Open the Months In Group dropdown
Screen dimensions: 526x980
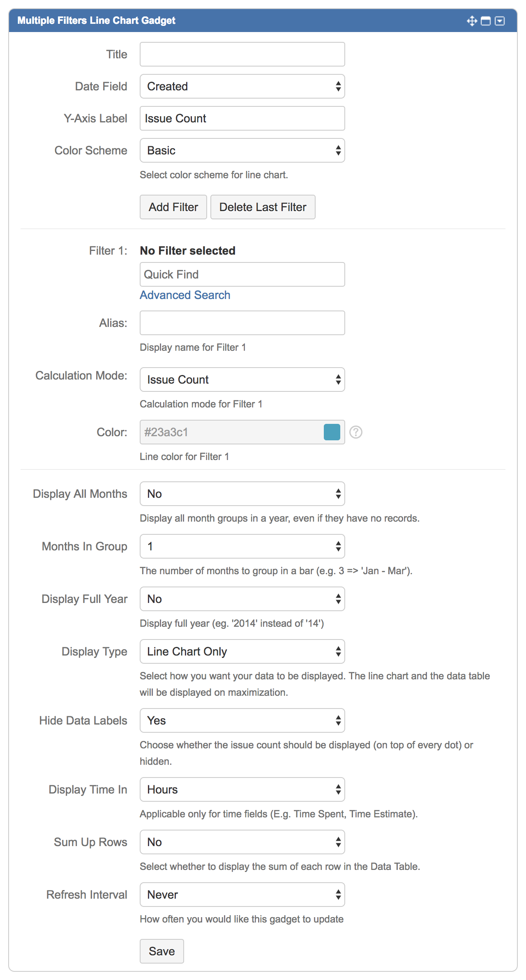[242, 546]
